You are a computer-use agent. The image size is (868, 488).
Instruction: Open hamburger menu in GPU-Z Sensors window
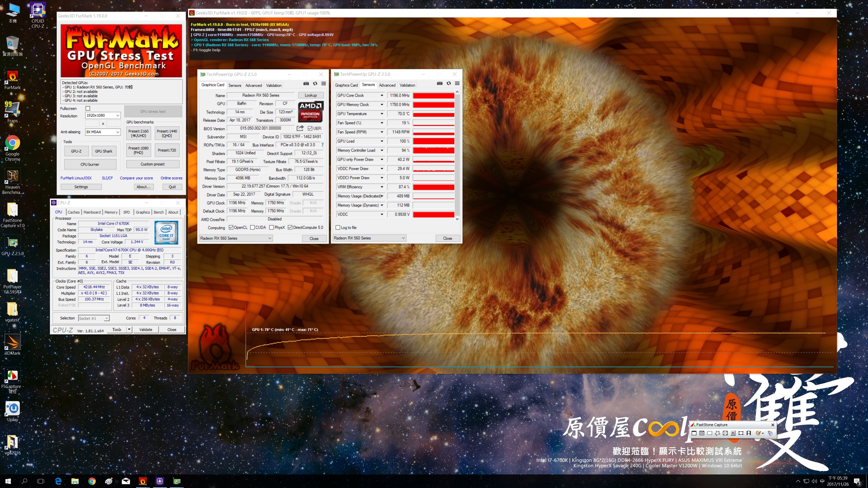tap(457, 83)
